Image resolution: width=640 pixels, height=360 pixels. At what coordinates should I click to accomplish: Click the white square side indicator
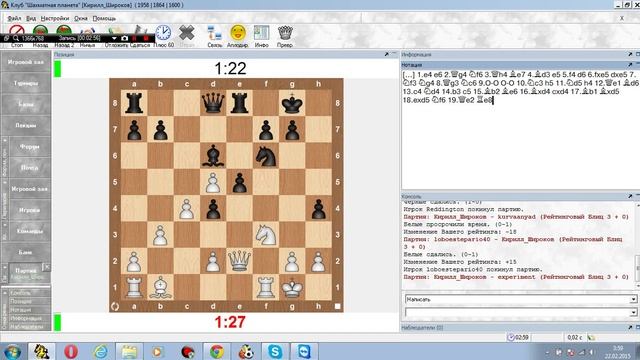pyautogui.click(x=338, y=307)
